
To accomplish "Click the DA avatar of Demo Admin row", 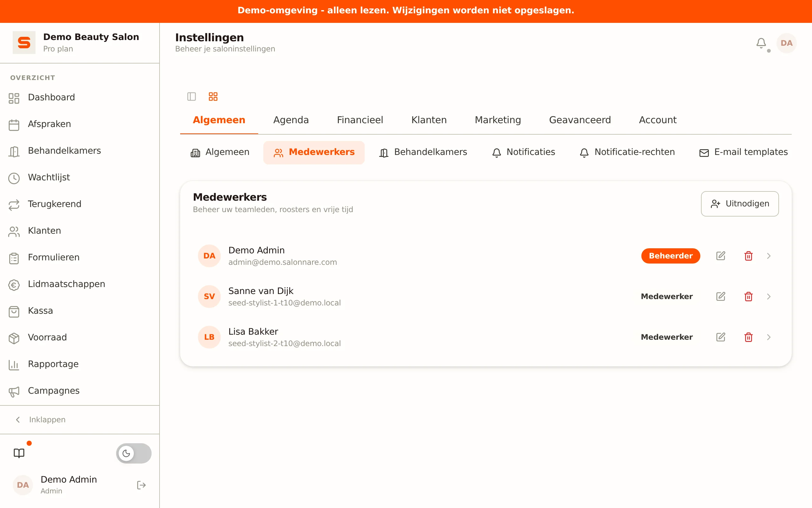I will click(209, 256).
